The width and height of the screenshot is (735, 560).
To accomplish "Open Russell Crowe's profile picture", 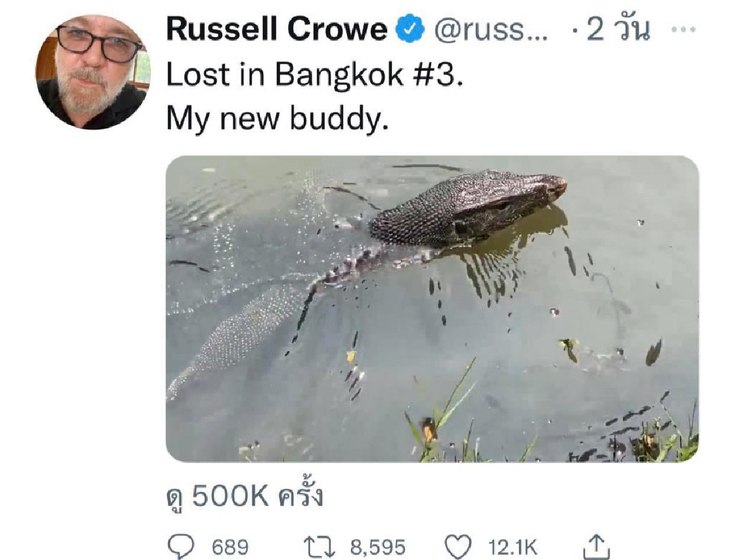I will tap(92, 72).
